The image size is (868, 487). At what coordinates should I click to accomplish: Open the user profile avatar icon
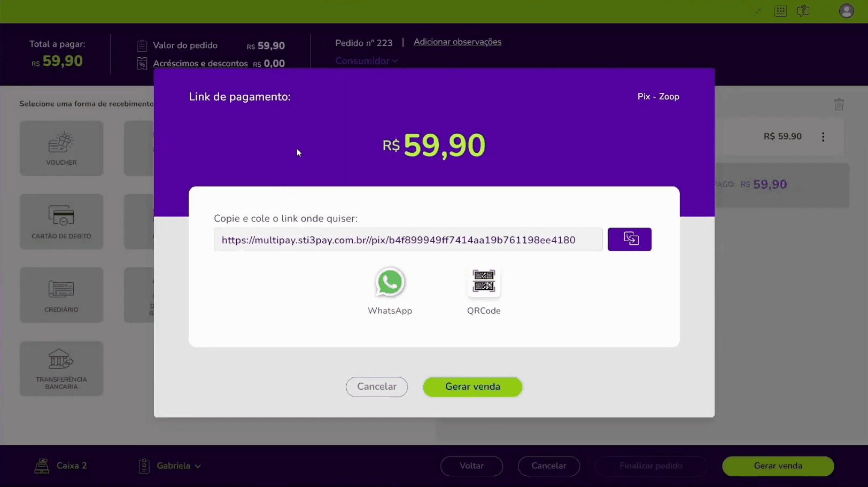pos(846,11)
